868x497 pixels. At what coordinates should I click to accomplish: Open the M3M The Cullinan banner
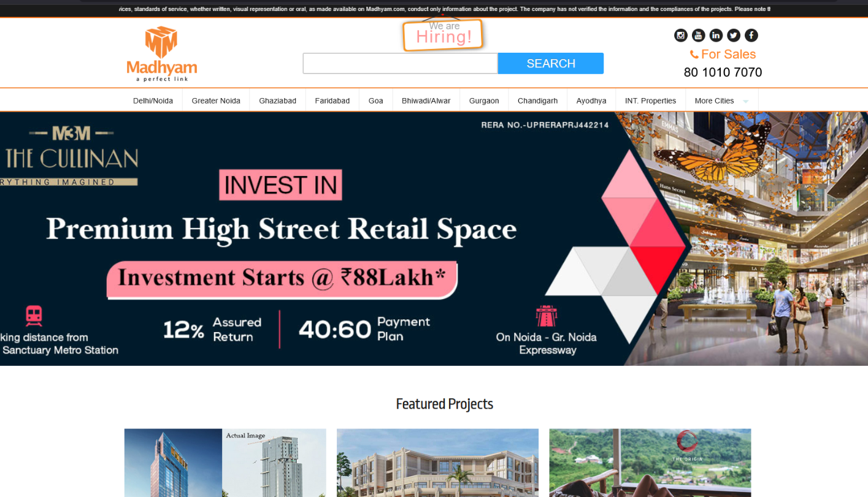coord(434,239)
